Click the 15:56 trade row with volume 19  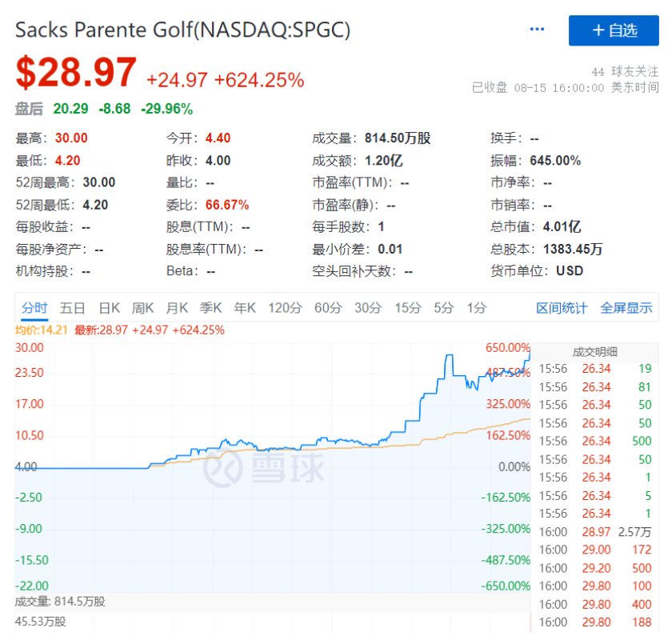tap(595, 369)
